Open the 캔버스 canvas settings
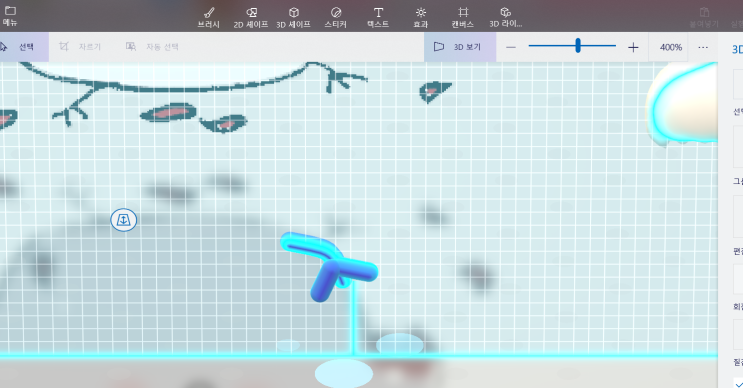This screenshot has height=388, width=743. pyautogui.click(x=463, y=17)
